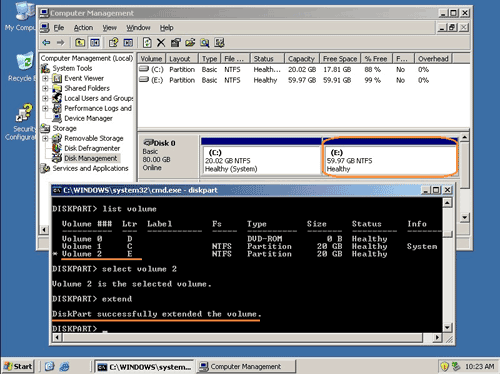Sort by the Capacity column header
The image size is (500, 374).
pyautogui.click(x=302, y=59)
